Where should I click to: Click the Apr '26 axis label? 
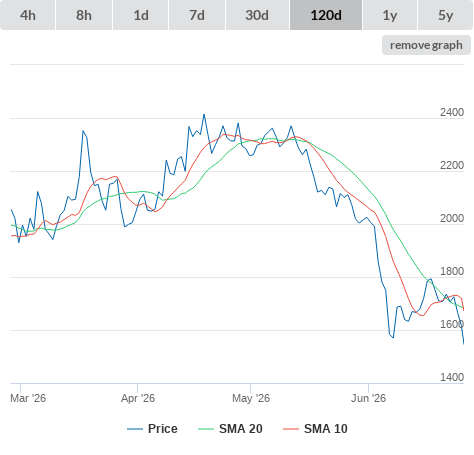[x=138, y=398]
